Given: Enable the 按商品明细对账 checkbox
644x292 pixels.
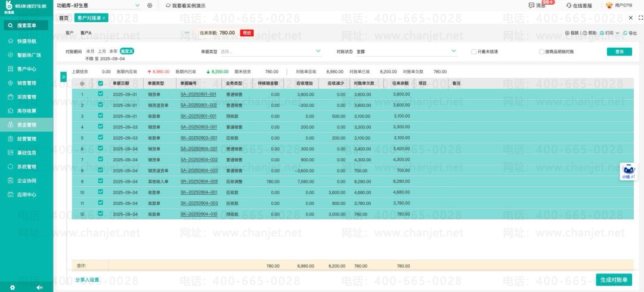Looking at the screenshot, I should [541, 52].
